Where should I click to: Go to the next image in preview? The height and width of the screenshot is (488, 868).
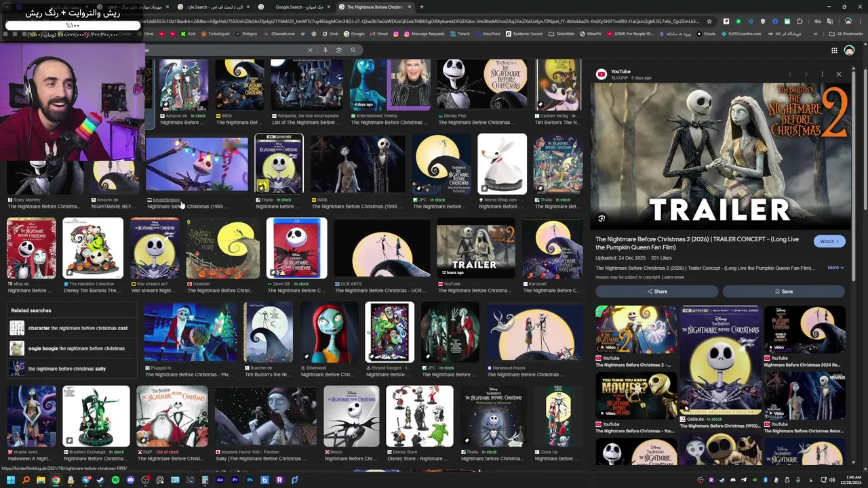click(x=806, y=75)
